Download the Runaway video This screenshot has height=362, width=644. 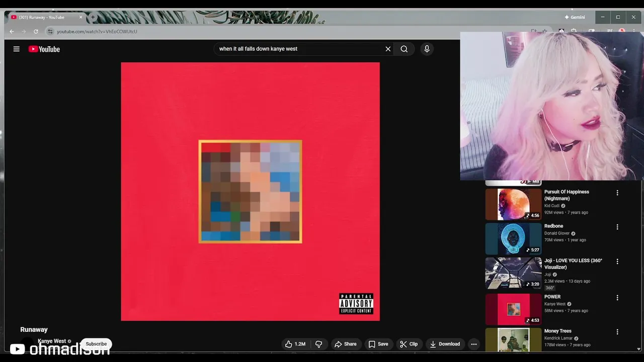tap(445, 344)
